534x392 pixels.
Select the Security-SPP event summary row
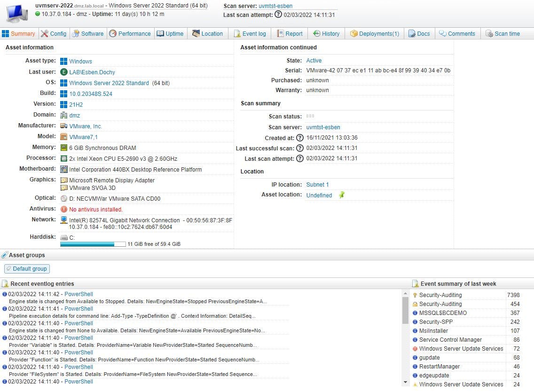click(466, 322)
